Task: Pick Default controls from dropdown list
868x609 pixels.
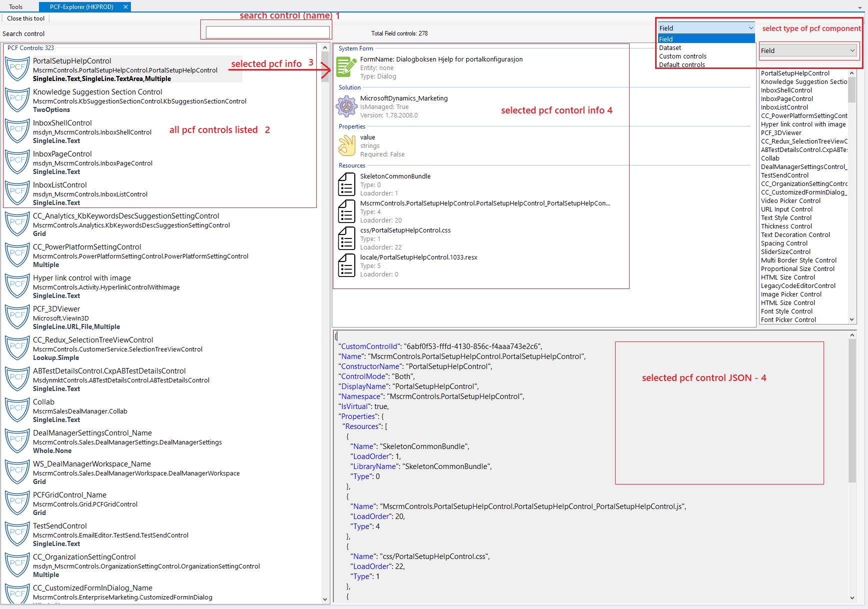Action: [706, 64]
